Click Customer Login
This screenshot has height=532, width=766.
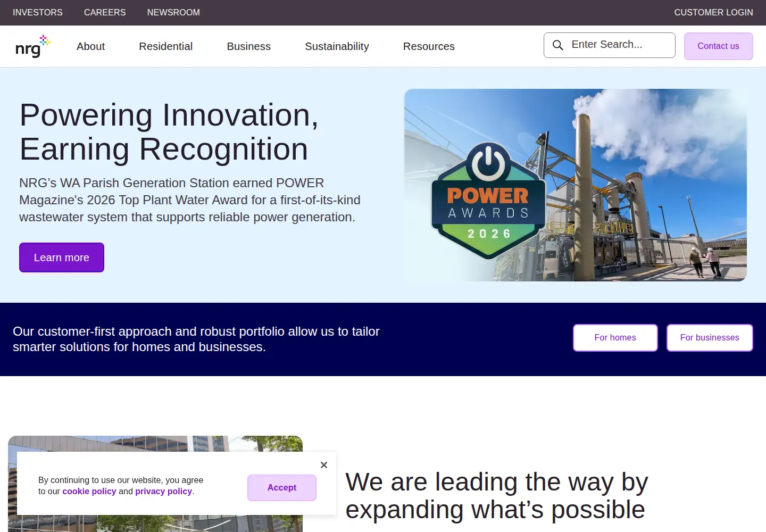(713, 12)
